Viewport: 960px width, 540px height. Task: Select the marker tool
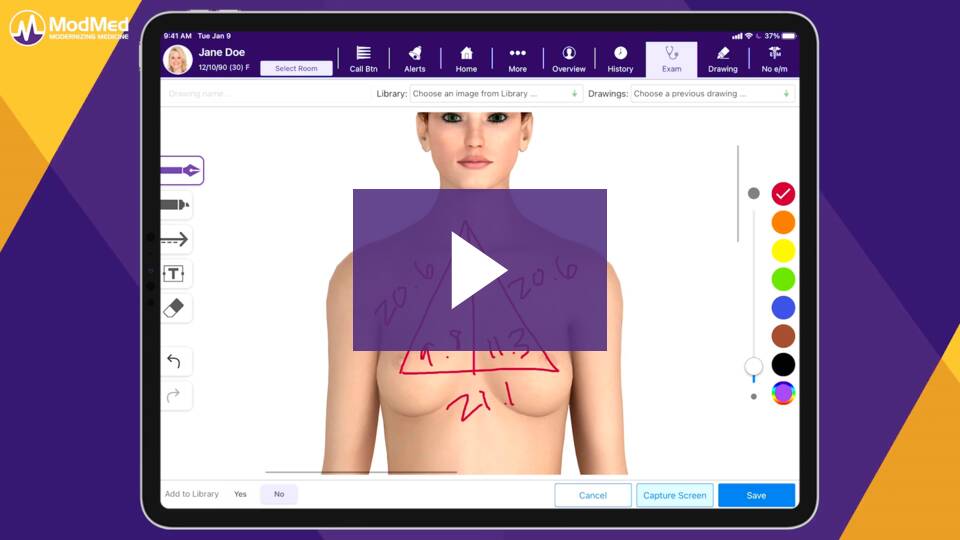[176, 204]
